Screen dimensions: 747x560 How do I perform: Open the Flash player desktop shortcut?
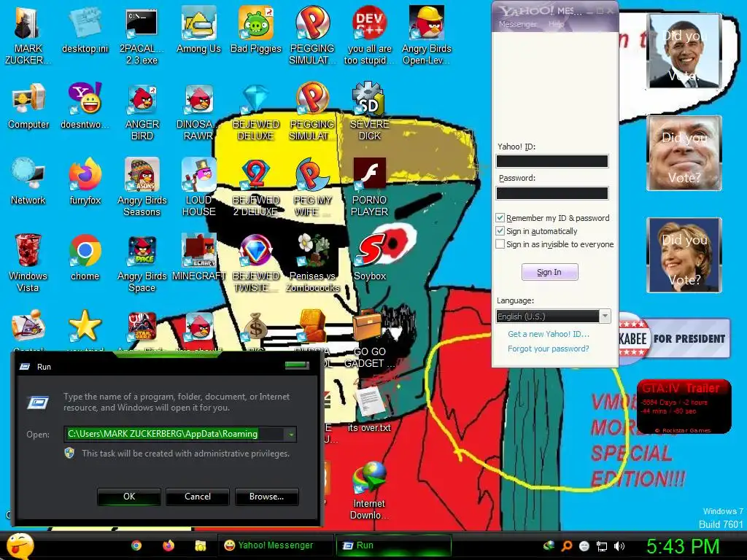click(x=369, y=174)
